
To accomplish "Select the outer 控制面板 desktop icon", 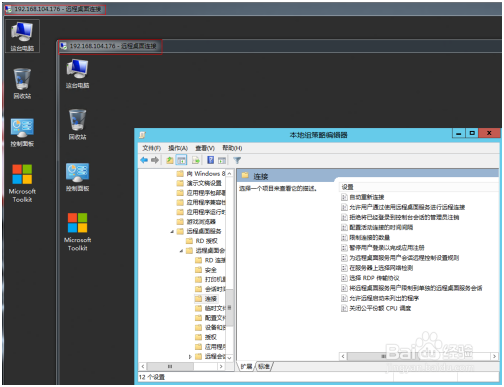I will tap(22, 132).
